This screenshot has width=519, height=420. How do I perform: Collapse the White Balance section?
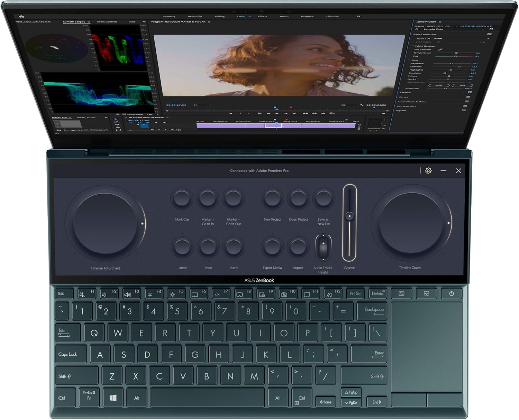point(412,46)
